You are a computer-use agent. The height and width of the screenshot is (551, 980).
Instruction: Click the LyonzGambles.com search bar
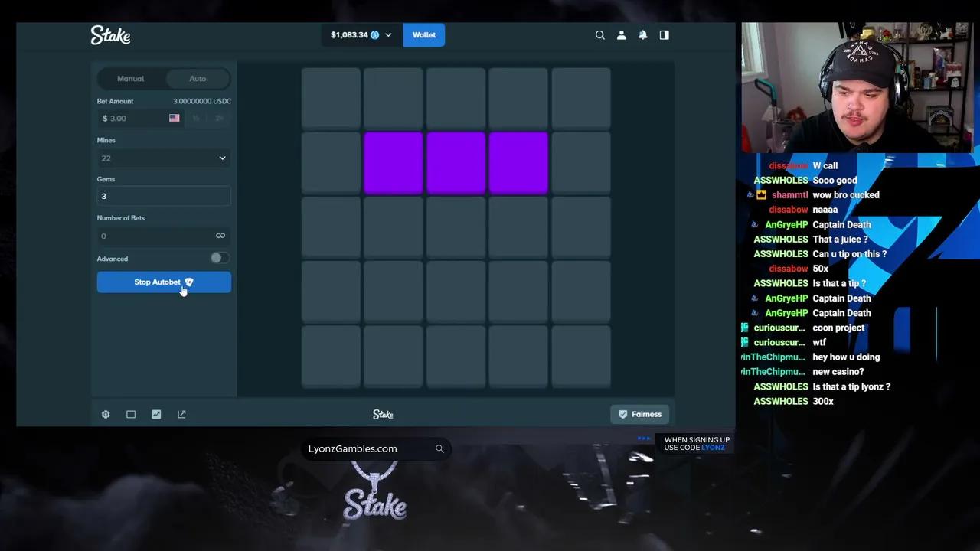point(375,449)
